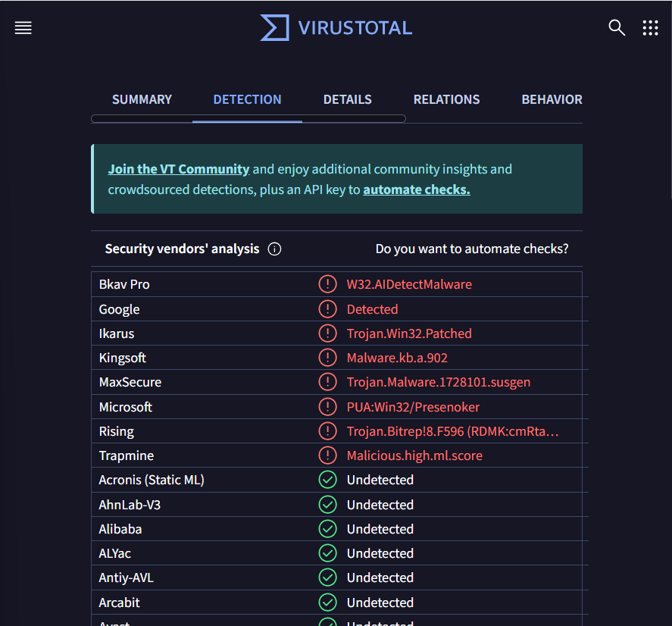Click the Security vendors' analysis heading
This screenshot has height=626, width=672.
click(182, 249)
